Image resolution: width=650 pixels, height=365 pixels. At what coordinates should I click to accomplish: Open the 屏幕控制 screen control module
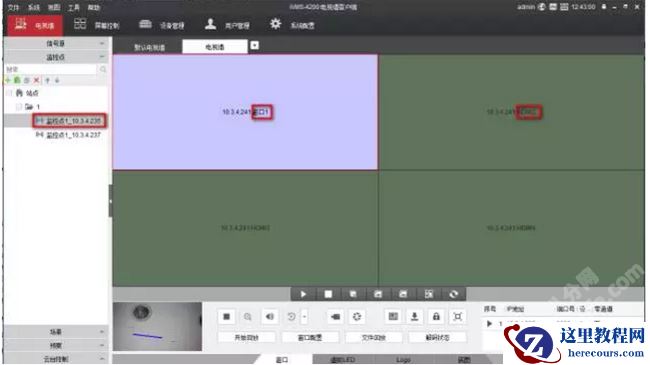click(96, 25)
